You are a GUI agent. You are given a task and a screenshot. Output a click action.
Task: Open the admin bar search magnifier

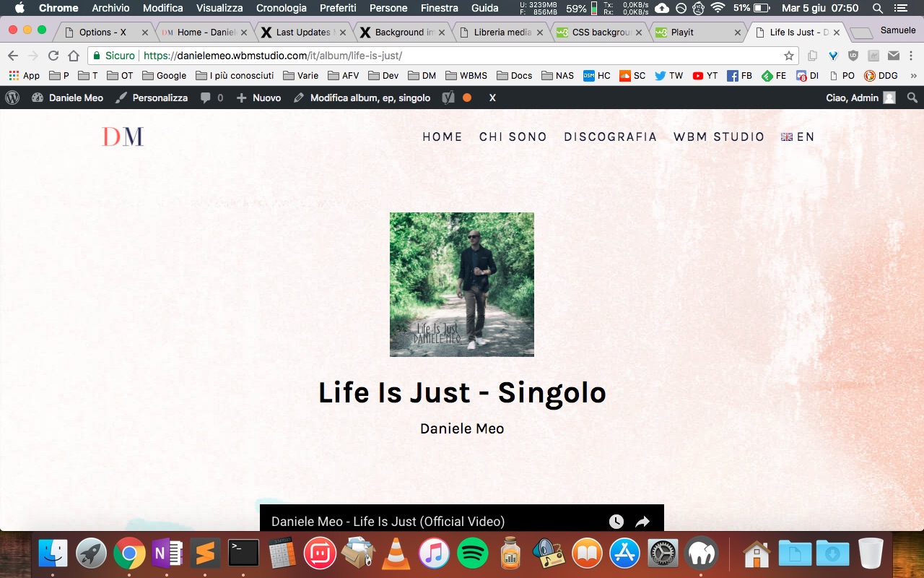pos(912,98)
